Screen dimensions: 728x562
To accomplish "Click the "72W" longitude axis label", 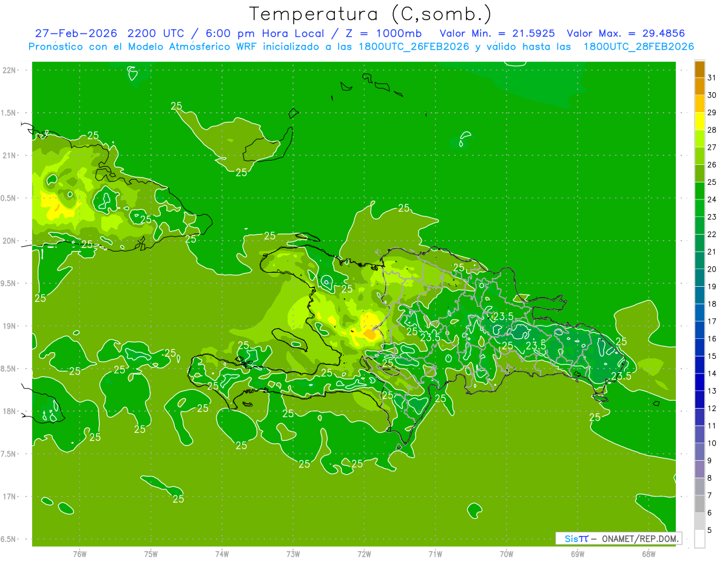I will [364, 554].
